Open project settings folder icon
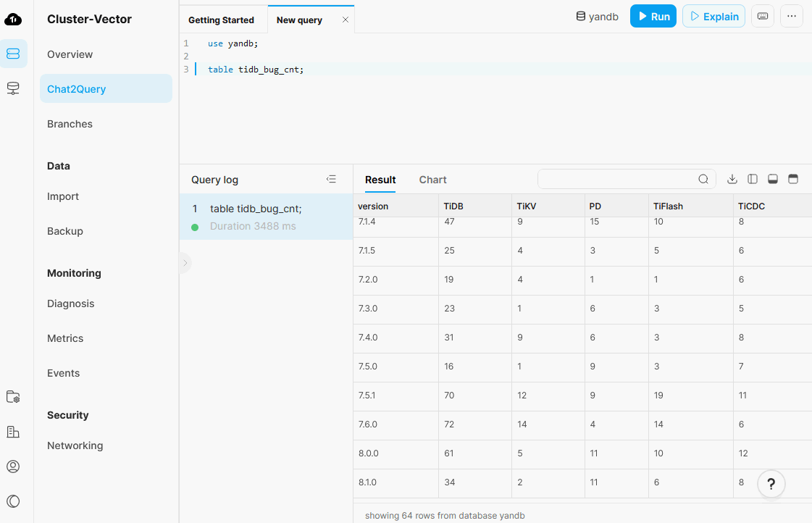The image size is (812, 523). 13,397
